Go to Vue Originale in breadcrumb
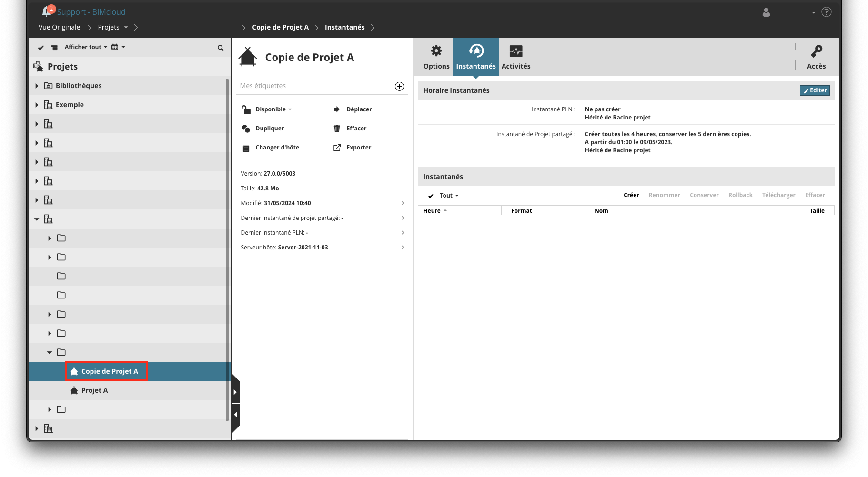 pos(59,27)
